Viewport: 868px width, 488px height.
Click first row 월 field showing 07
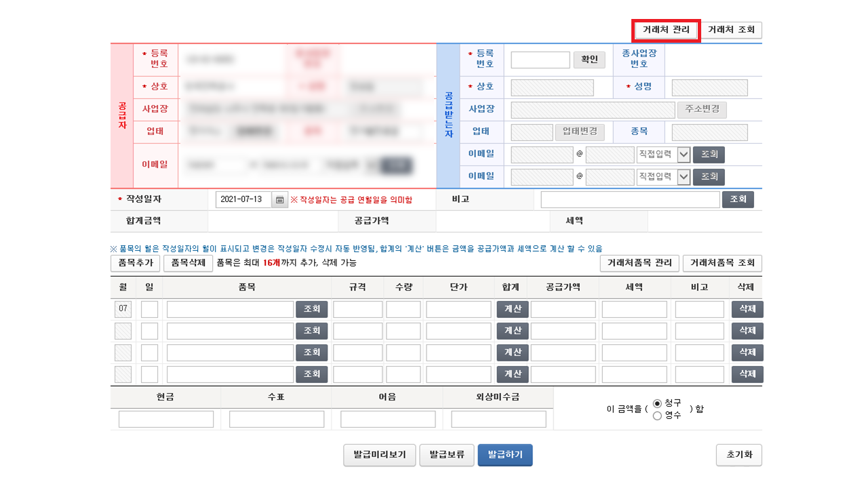tap(123, 310)
